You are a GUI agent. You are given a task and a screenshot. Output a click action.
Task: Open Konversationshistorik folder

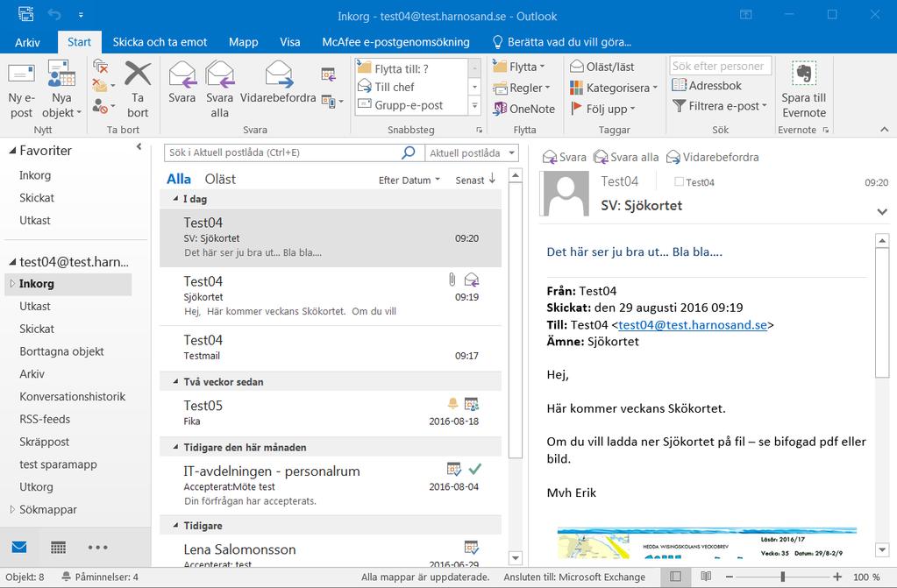pyautogui.click(x=72, y=396)
